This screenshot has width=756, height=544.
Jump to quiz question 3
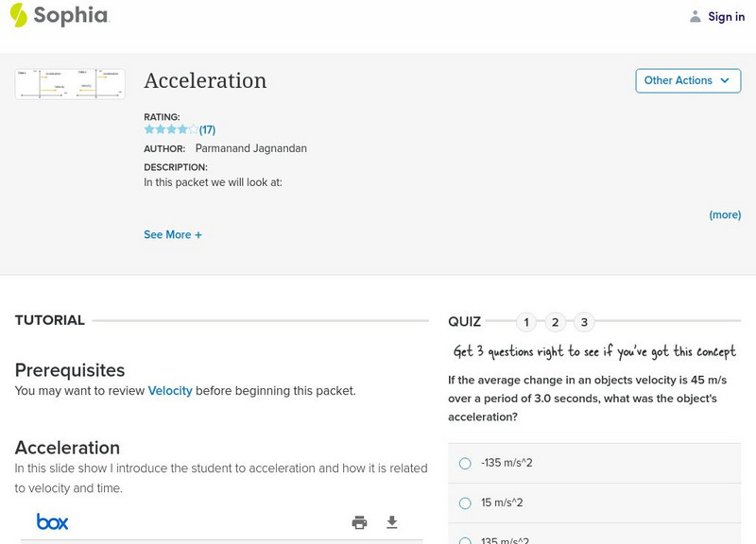click(x=584, y=322)
